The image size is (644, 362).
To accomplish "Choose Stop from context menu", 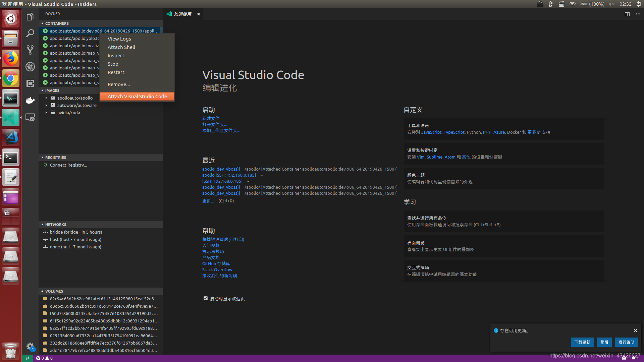I will coord(137,64).
